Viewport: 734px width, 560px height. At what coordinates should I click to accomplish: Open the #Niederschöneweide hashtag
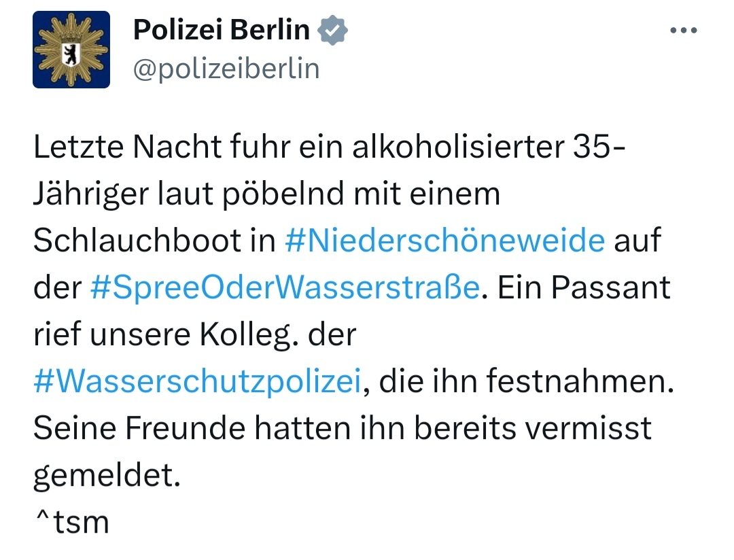[445, 241]
